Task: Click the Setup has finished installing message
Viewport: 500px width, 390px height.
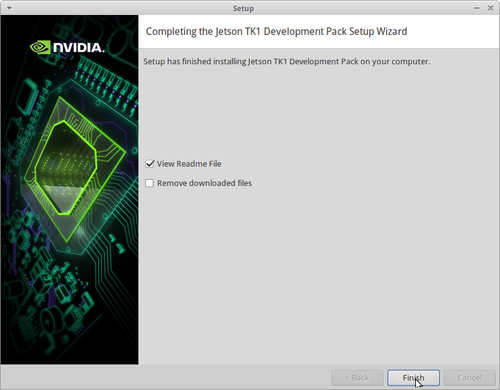Action: click(x=287, y=62)
